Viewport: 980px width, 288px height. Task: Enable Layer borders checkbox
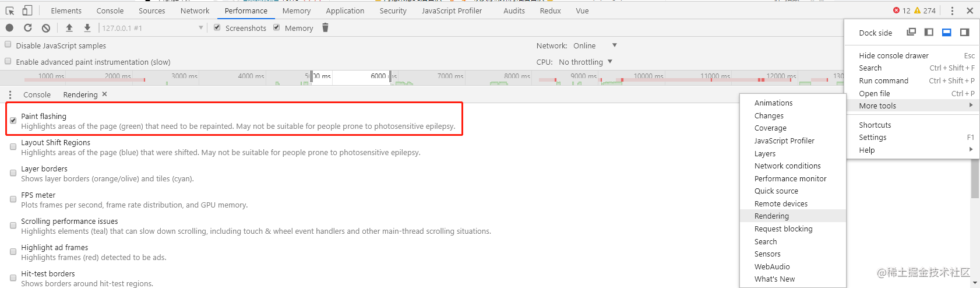click(x=13, y=173)
